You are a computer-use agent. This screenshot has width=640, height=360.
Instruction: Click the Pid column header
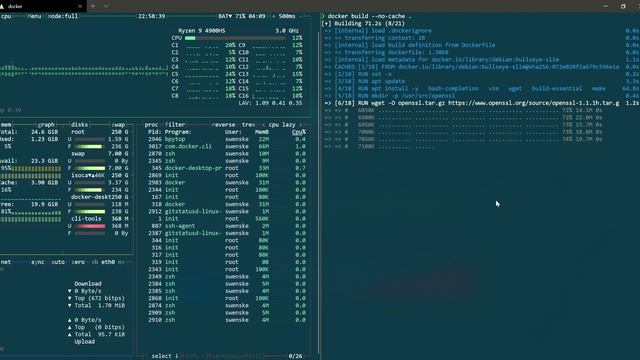155,132
